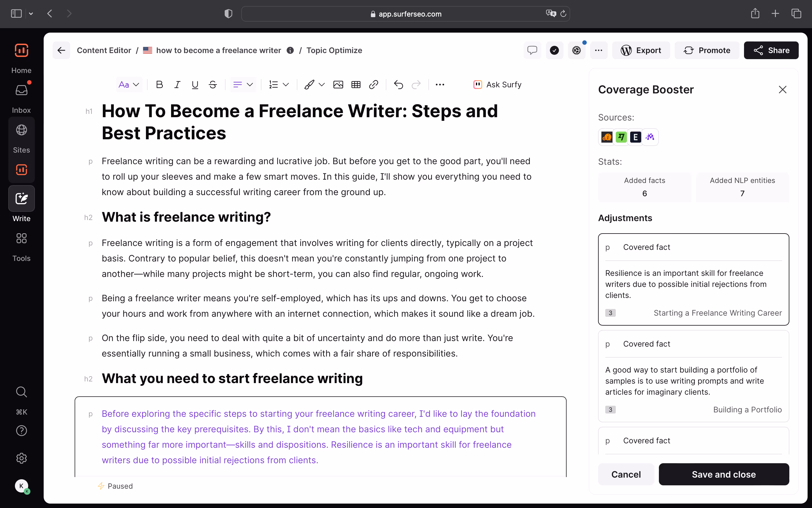Click the highlighted purple paragraph
This screenshot has height=508, width=812.
(x=318, y=437)
